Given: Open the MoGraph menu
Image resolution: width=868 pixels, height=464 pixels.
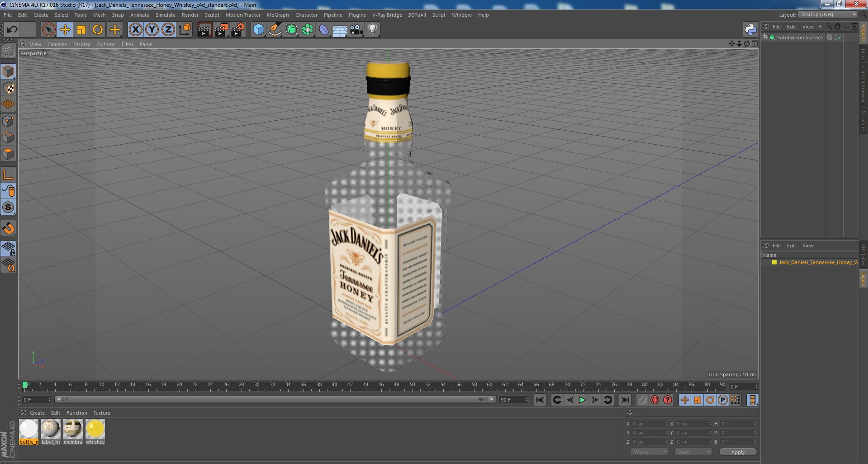Looking at the screenshot, I should tap(278, 15).
